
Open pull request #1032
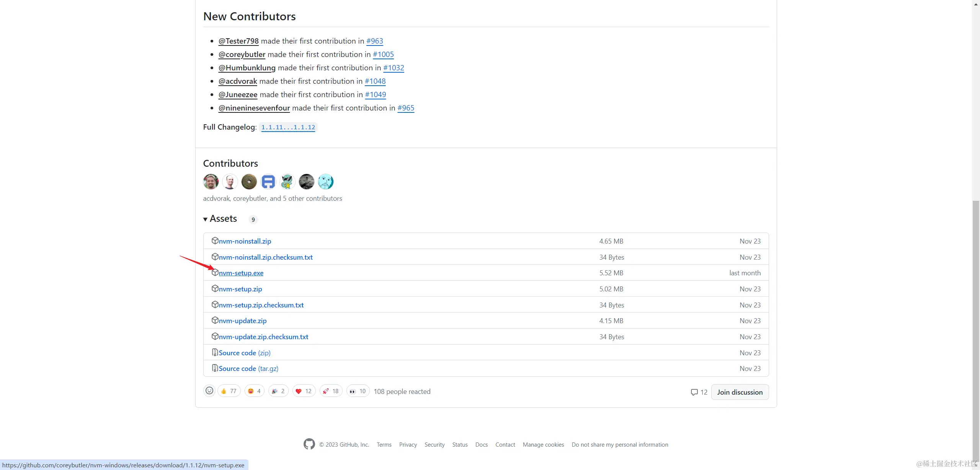click(394, 68)
